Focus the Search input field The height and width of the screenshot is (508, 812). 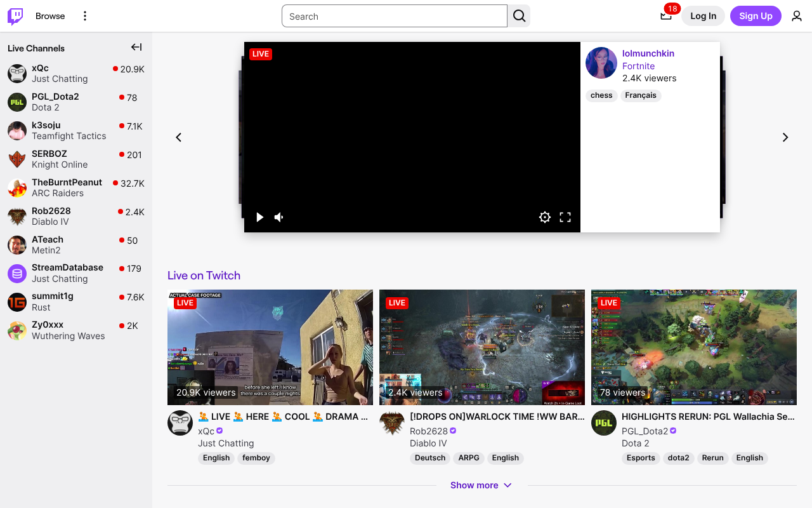tap(395, 16)
